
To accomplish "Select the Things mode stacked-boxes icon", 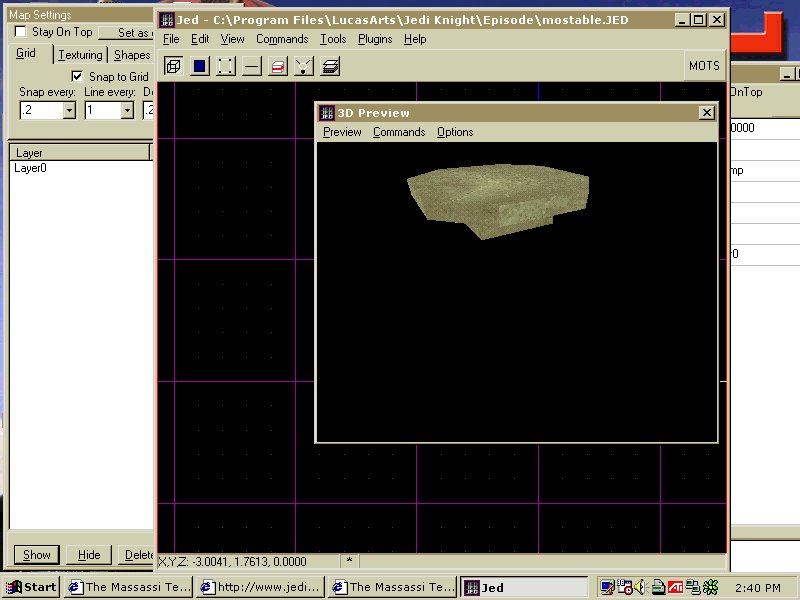I will pos(278,66).
